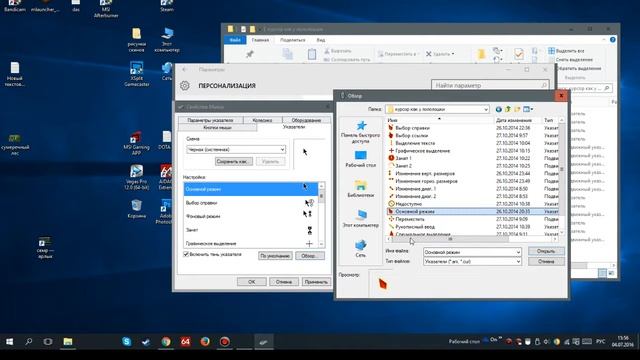Select file Выбор ссылки in Browse dialog

[411, 136]
